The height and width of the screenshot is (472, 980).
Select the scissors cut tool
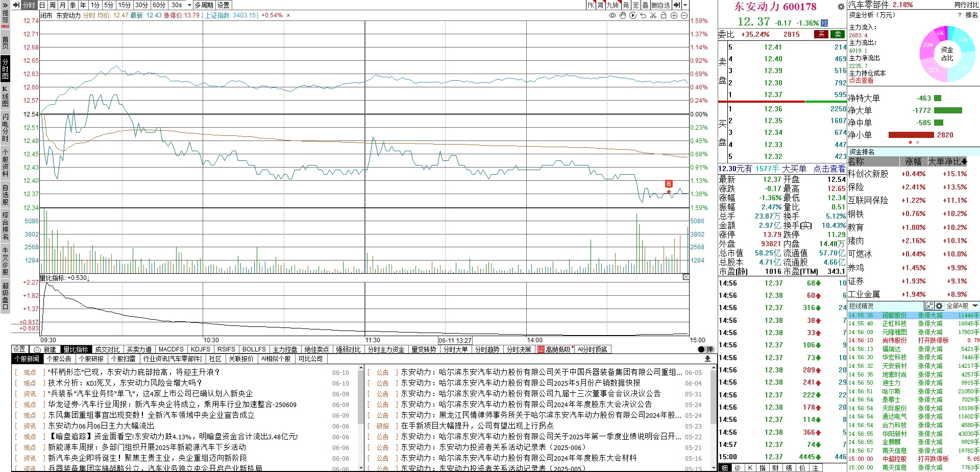coord(653,15)
